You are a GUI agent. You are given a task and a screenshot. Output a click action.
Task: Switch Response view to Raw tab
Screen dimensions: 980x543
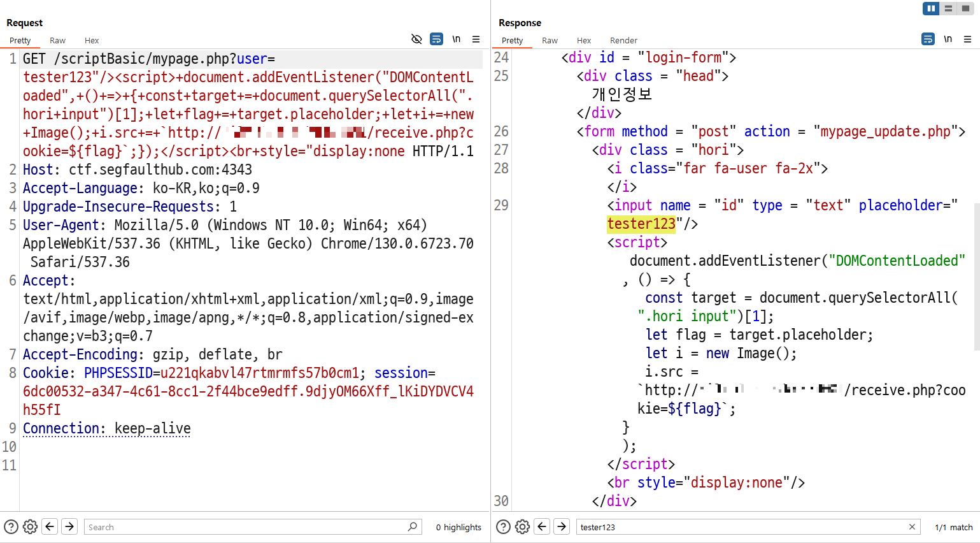coord(550,40)
